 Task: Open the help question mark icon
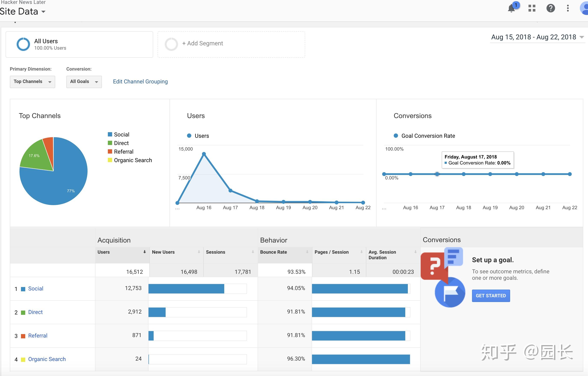point(551,8)
